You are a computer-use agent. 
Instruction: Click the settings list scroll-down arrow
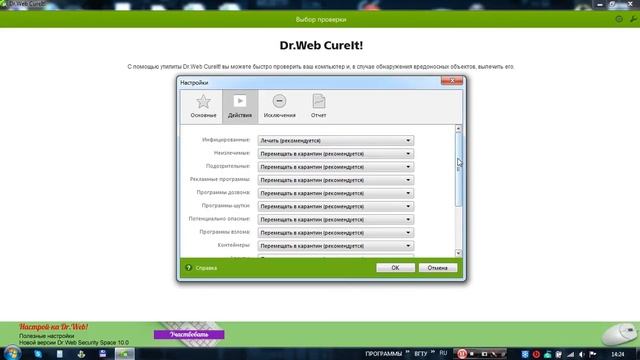[458, 253]
